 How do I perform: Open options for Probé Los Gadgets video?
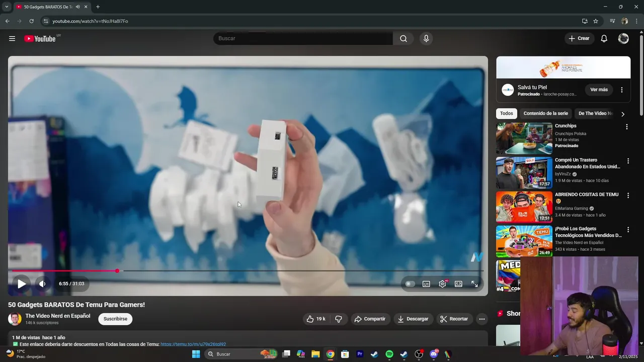point(628,230)
